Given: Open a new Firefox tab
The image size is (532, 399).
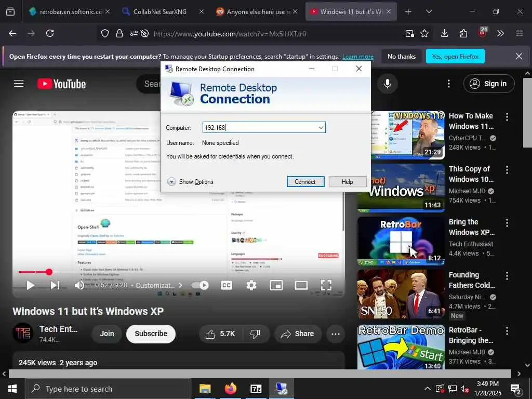Looking at the screenshot, I should pyautogui.click(x=408, y=12).
